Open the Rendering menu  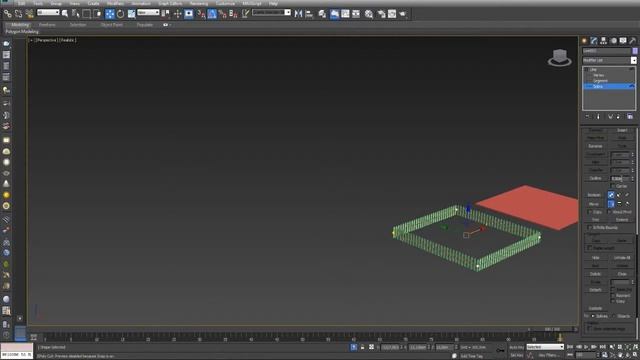[x=199, y=3]
